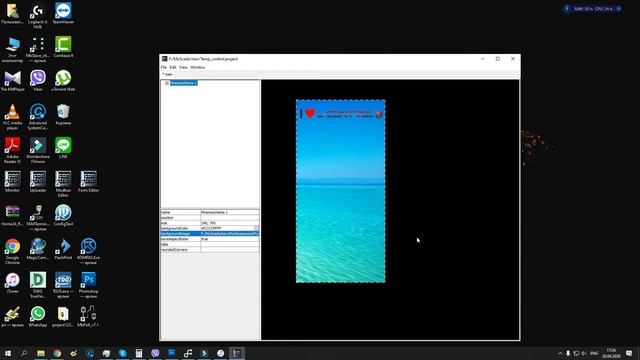This screenshot has width=640, height=360.
Task: Open Photoshop desktop shortcut
Action: point(89,285)
